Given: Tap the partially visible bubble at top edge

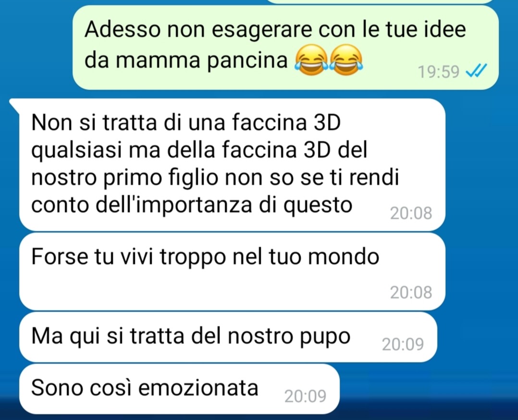Looking at the screenshot, I should pos(380,1).
